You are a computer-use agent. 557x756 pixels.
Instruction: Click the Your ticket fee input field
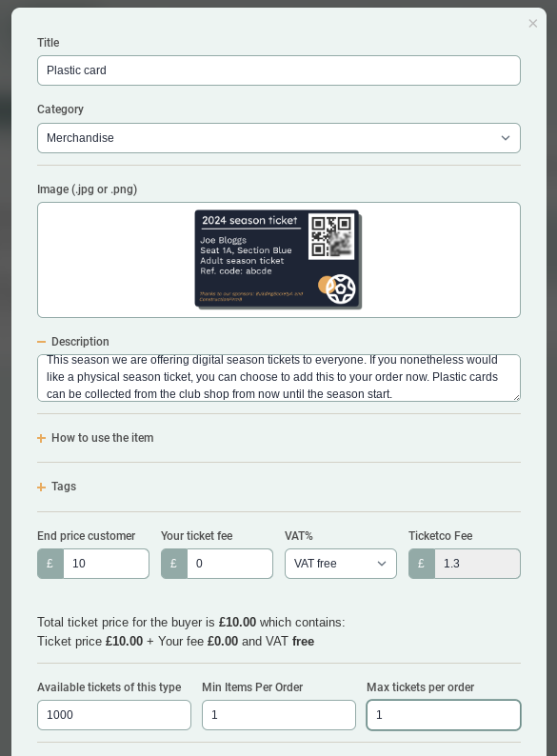[230, 564]
